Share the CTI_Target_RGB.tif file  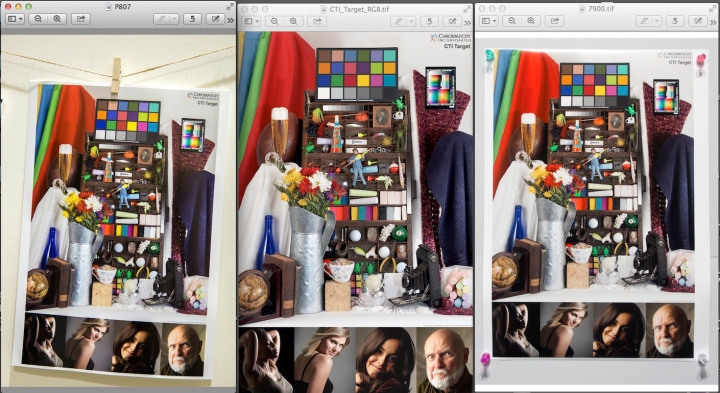tap(317, 21)
